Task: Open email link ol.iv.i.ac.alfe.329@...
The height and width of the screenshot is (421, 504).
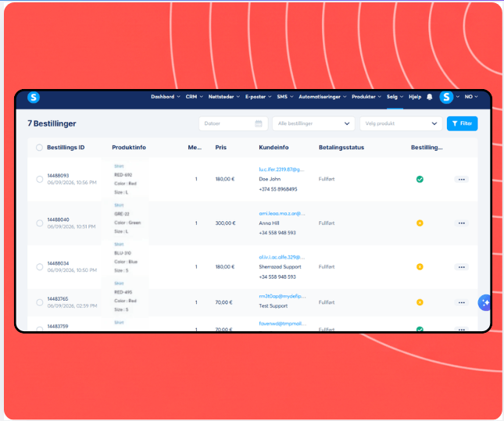Action: [282, 257]
